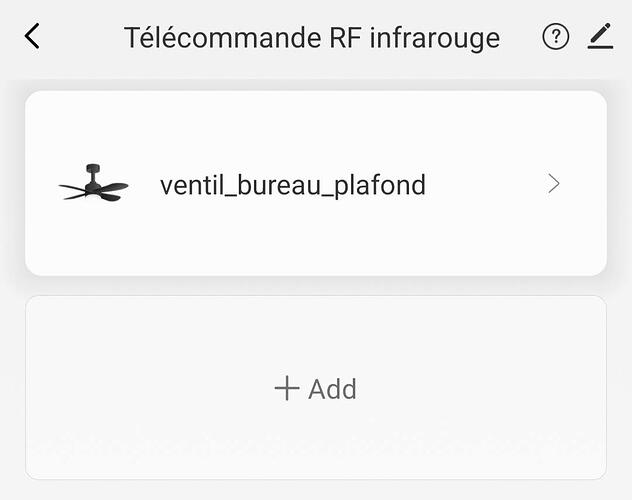Open details with the right chevron

[x=554, y=184]
